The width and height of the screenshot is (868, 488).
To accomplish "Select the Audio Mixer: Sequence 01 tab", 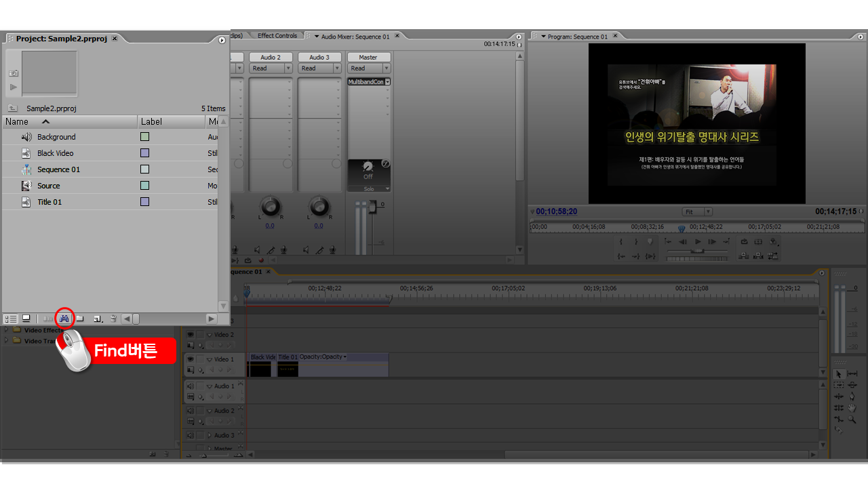I will pos(355,37).
